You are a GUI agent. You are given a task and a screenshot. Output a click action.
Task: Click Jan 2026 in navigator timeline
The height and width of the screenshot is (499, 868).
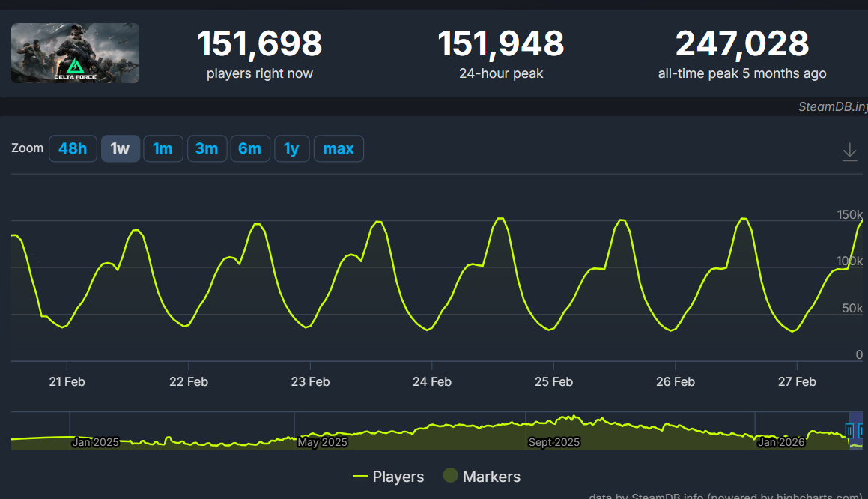coord(781,442)
